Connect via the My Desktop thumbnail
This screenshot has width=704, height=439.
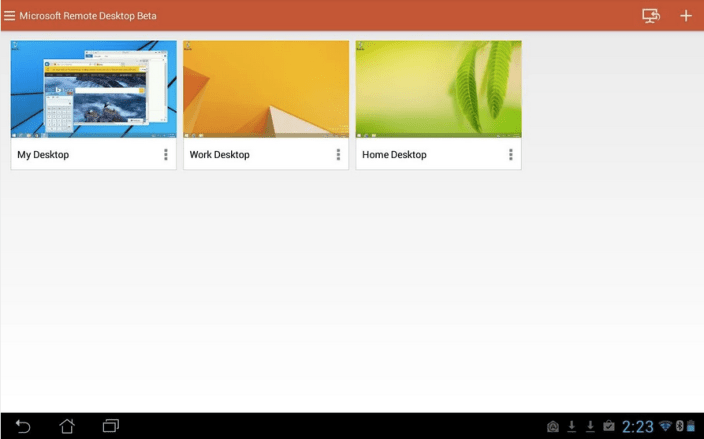pos(93,89)
